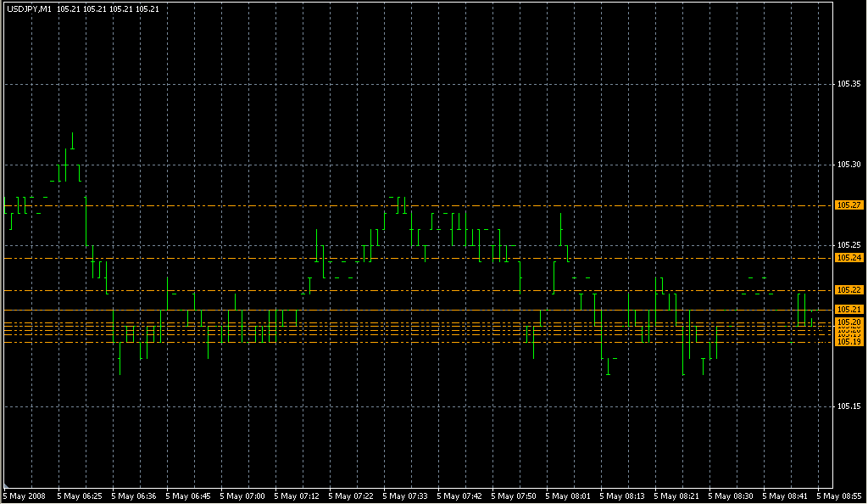Select the orange horizontal line at 105.27
The image size is (868, 504).
point(419,205)
